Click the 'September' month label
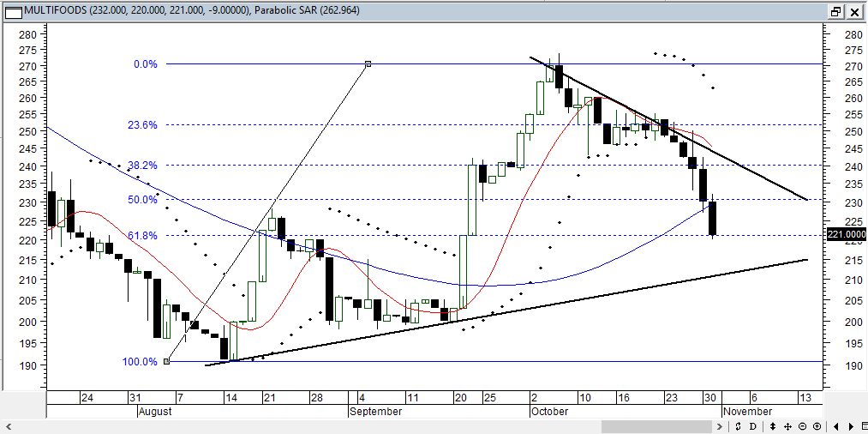Screen dimensions: 868x434 tap(376, 412)
